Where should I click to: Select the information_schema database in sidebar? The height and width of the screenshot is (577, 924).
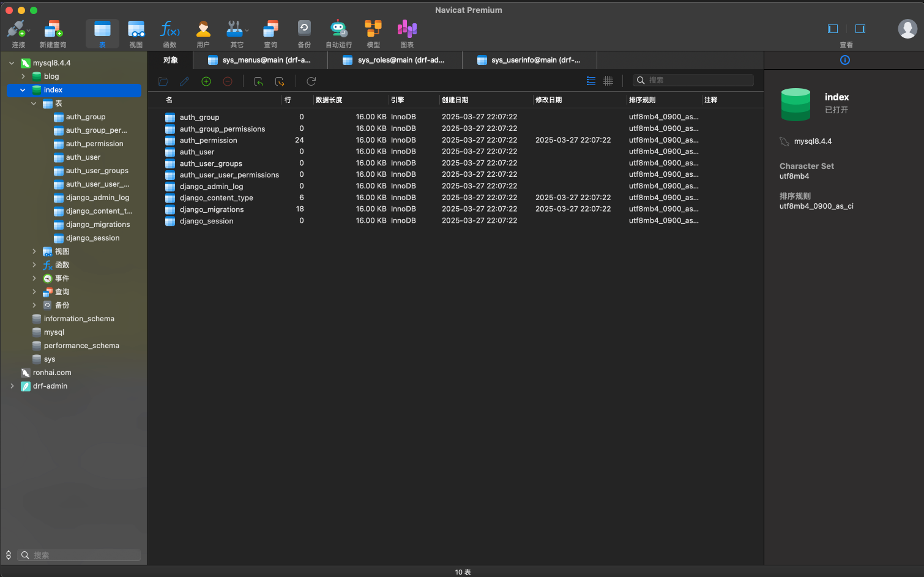[x=79, y=319]
